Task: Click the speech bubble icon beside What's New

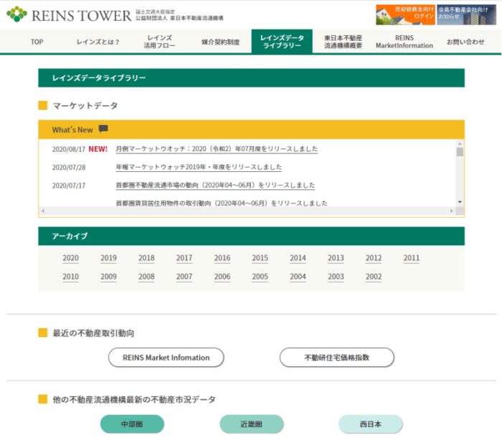Action: (x=103, y=128)
